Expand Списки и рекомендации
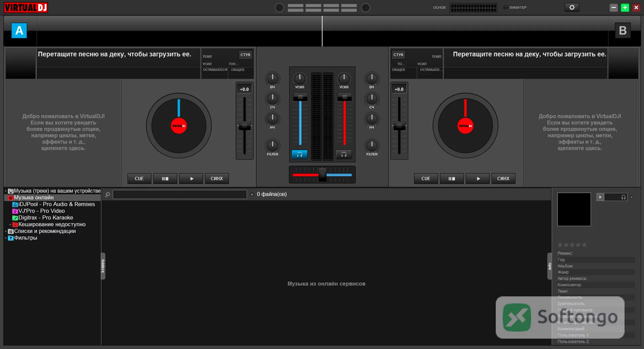The width and height of the screenshot is (644, 349). coord(6,231)
